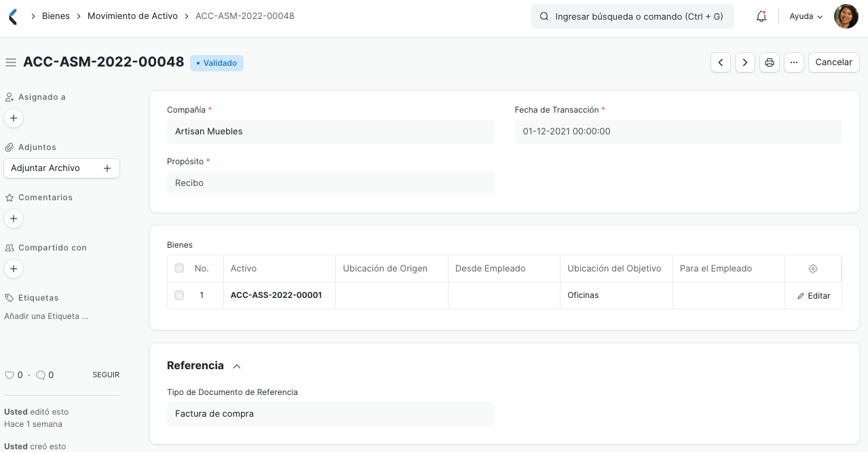Toggle the sidebar hamburger menu
The width and height of the screenshot is (868, 452).
click(x=11, y=62)
